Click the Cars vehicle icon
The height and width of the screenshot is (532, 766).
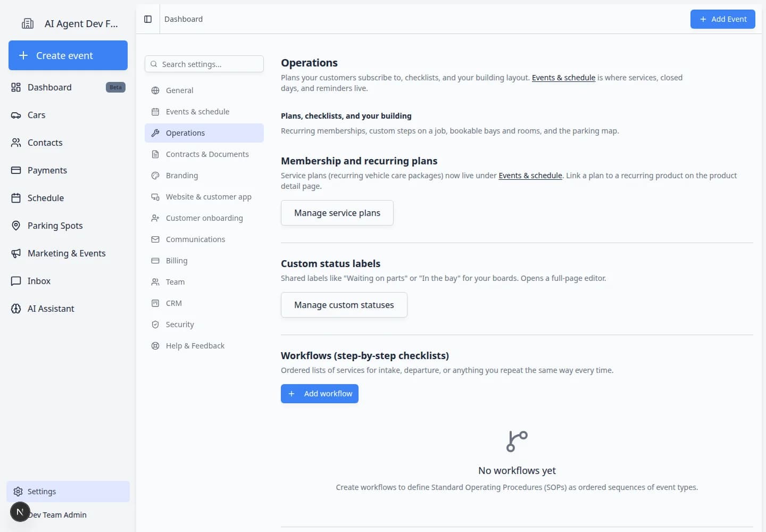(16, 115)
